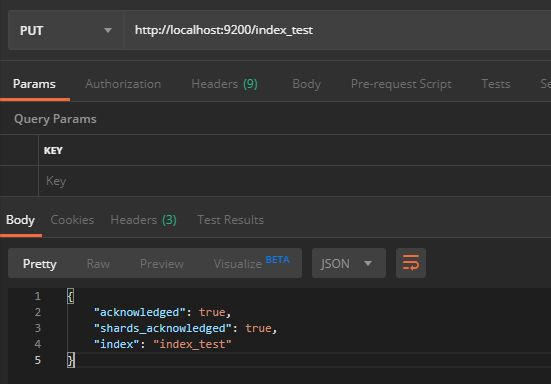Image resolution: width=551 pixels, height=384 pixels.
Task: Select the Visualize BETA view
Action: click(x=251, y=263)
